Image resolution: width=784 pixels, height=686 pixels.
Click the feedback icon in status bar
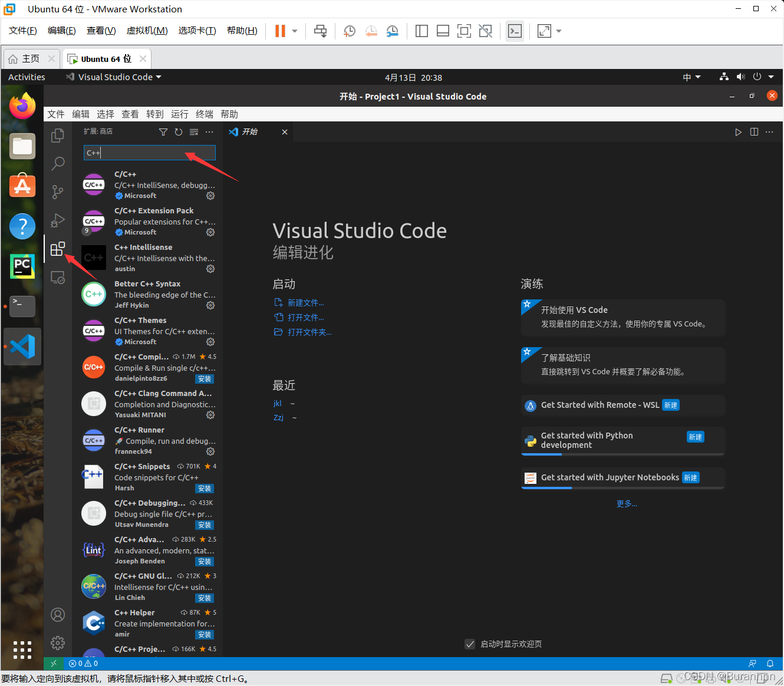click(752, 664)
